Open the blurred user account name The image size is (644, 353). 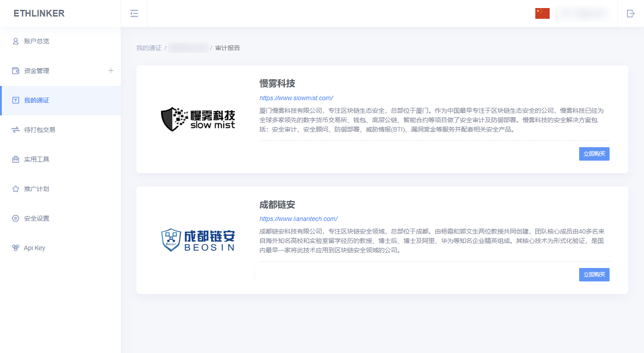583,13
